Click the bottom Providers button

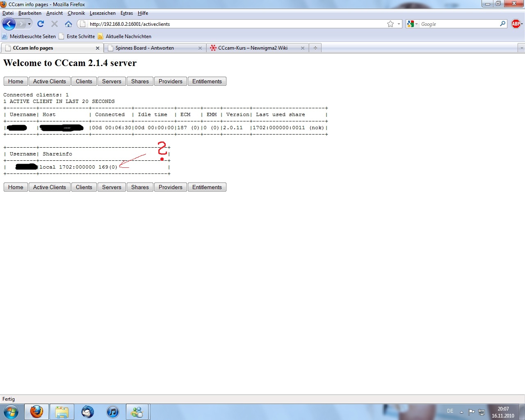(x=170, y=187)
